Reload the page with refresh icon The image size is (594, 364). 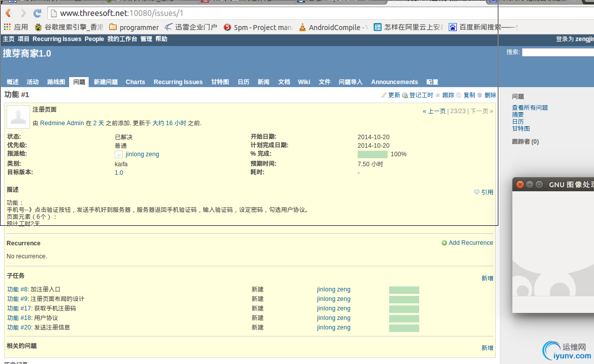[x=37, y=13]
